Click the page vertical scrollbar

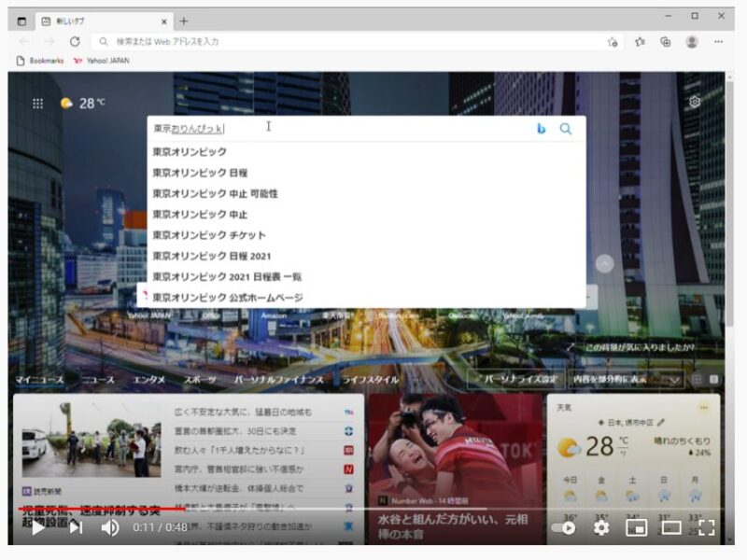729,204
